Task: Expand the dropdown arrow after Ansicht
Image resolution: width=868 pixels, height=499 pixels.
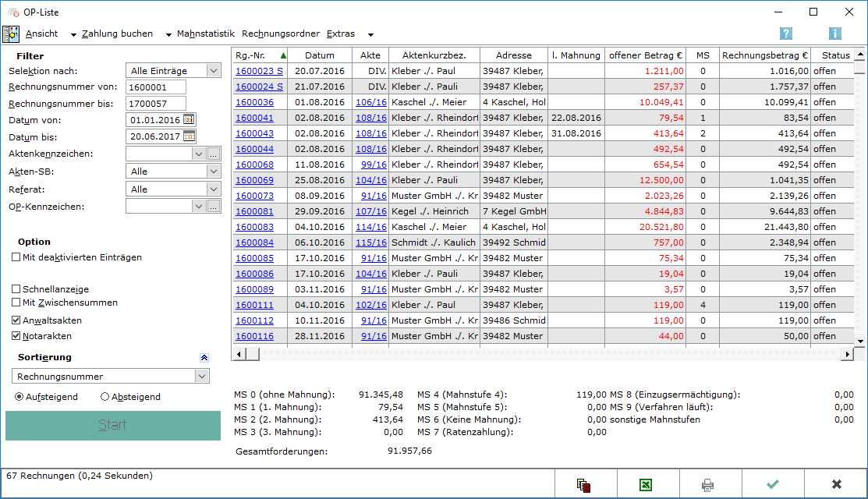Action: [73, 35]
